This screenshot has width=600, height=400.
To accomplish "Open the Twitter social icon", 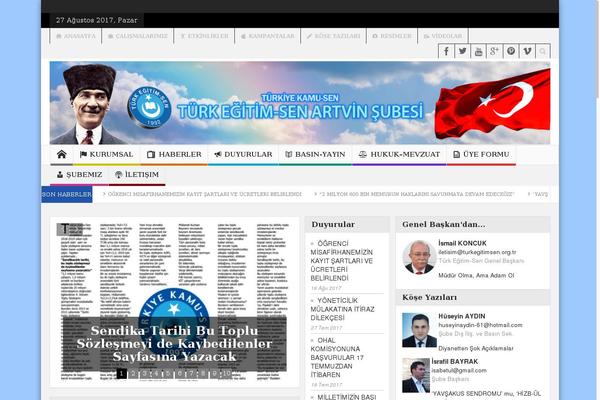I will 462,51.
